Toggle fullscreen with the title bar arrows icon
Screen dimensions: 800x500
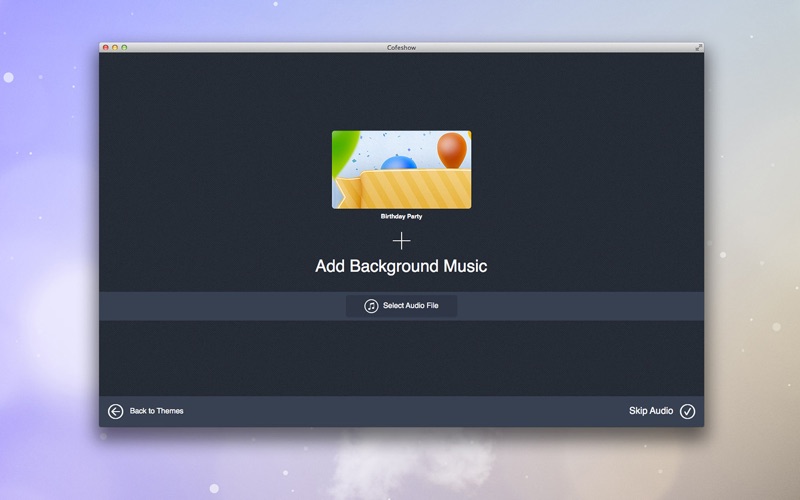pyautogui.click(x=698, y=47)
